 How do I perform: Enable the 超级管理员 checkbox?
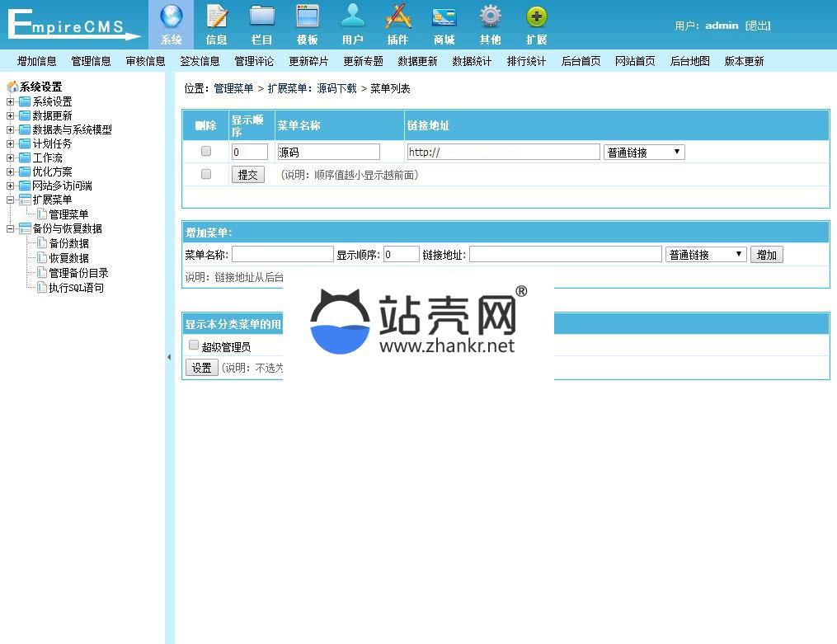tap(194, 346)
